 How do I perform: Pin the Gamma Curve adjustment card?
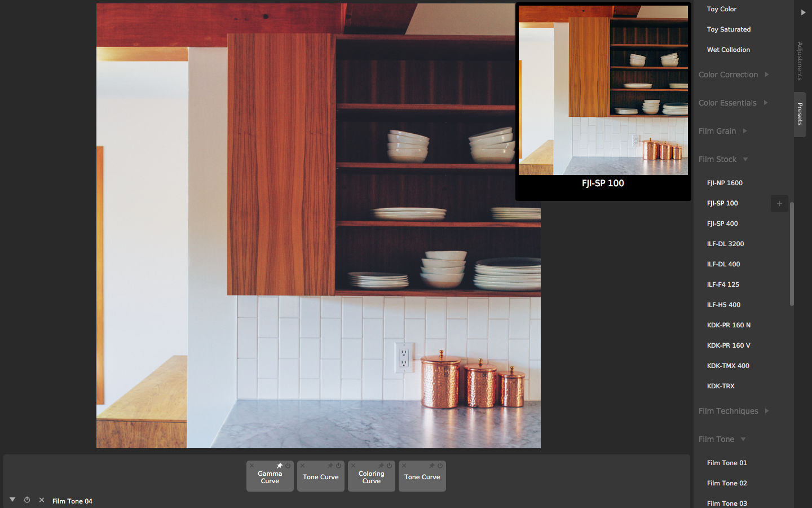pyautogui.click(x=279, y=466)
